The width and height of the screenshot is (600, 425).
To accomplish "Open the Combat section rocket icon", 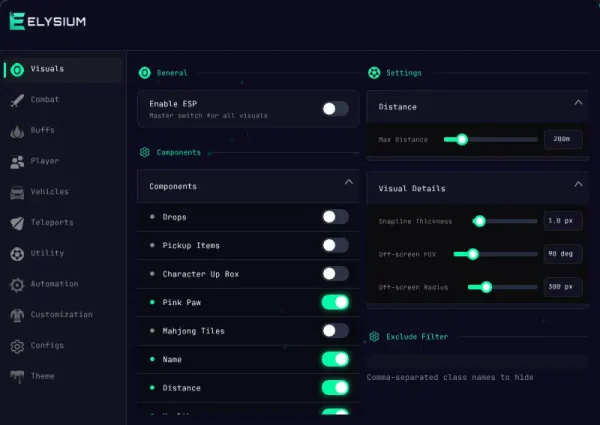I will (x=17, y=100).
